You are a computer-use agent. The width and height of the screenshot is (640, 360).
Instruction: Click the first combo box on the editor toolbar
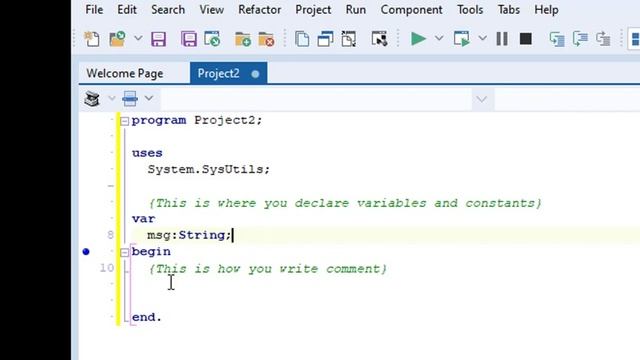(317, 99)
